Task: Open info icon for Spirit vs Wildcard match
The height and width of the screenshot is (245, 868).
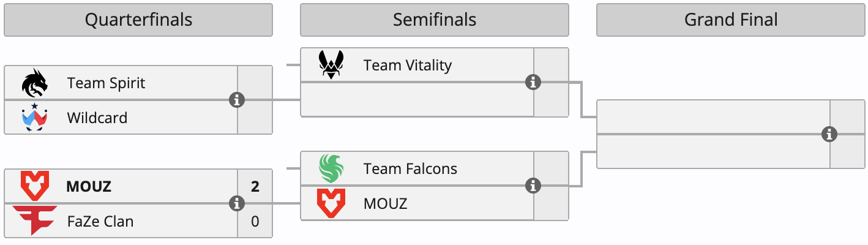Action: click(x=237, y=100)
